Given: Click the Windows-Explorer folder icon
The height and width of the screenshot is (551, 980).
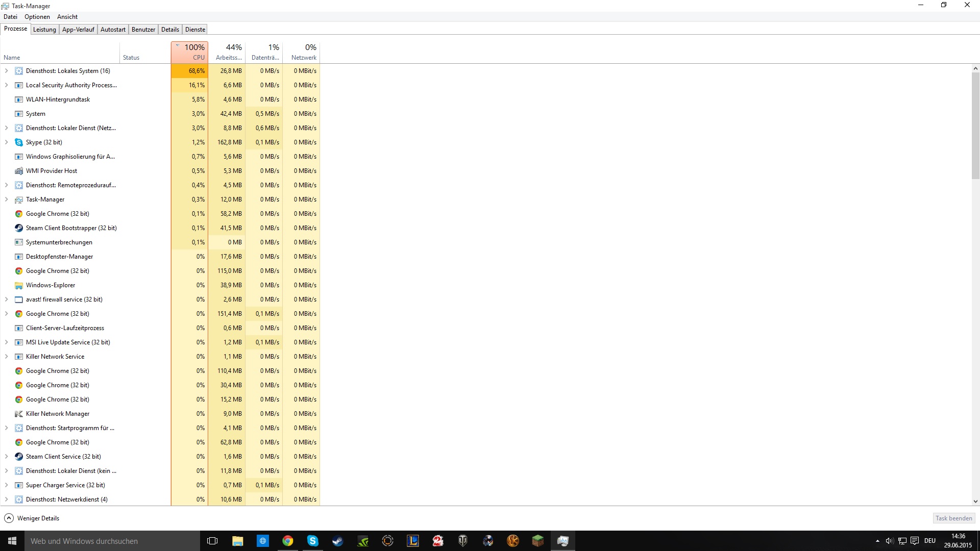Looking at the screenshot, I should click(x=19, y=285).
